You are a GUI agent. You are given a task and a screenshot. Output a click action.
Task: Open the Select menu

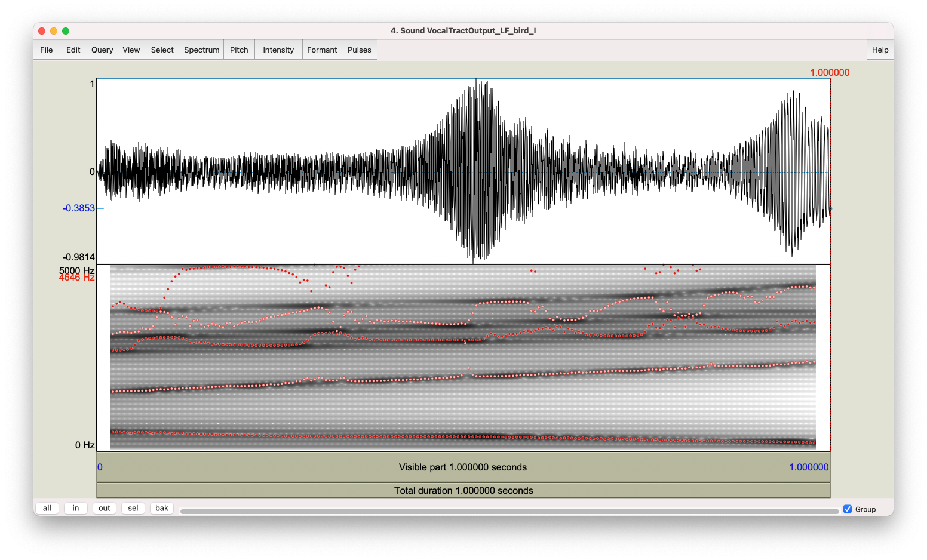tap(162, 50)
